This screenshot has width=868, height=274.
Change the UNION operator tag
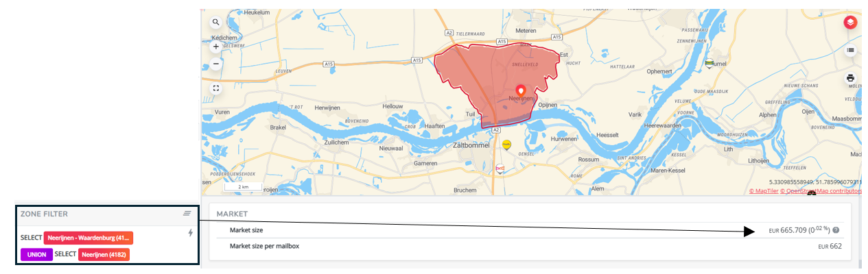point(36,254)
